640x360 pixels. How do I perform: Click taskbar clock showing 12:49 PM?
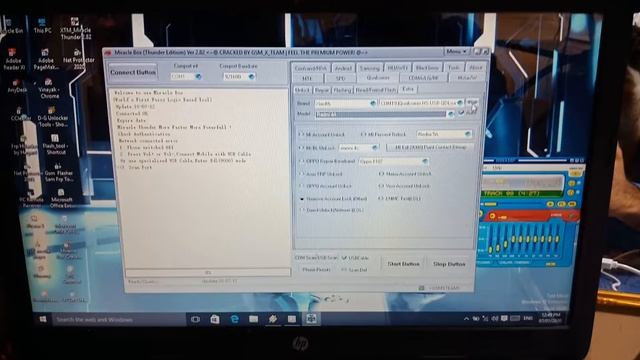tap(551, 318)
